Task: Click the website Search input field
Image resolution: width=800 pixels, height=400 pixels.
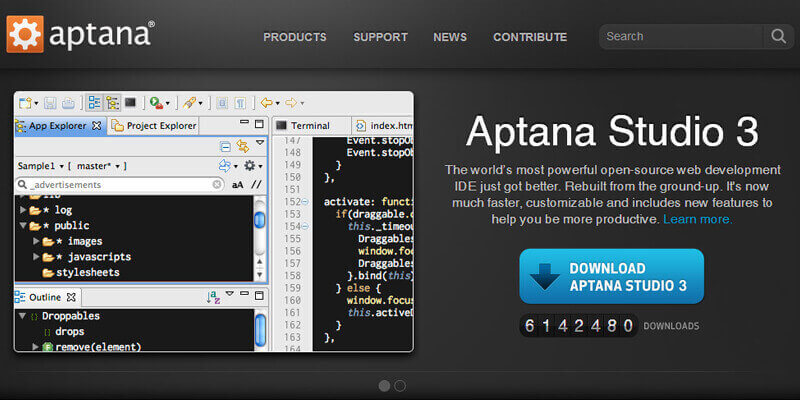Action: tap(682, 37)
